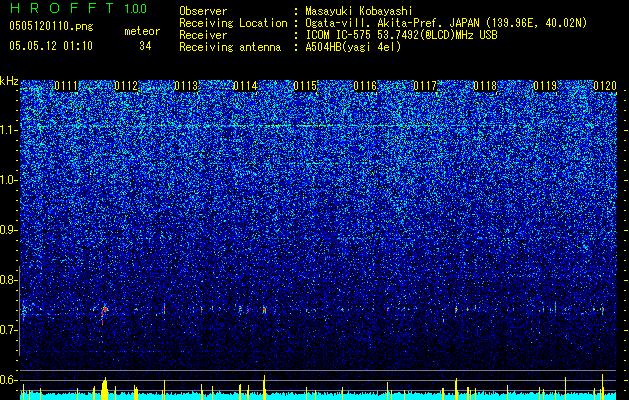Image resolution: width=629 pixels, height=400 pixels.
Task: Select the file name 0505120110.png
Action: [51, 27]
